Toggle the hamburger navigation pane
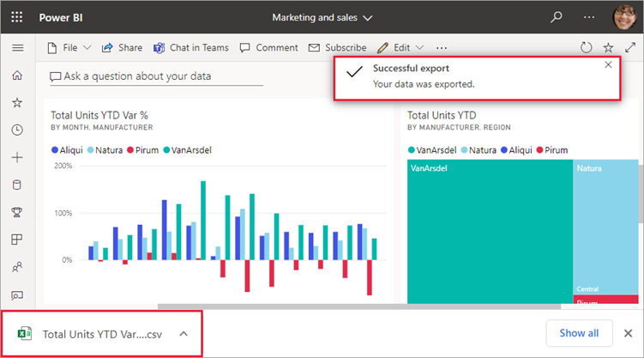The width and height of the screenshot is (644, 358). 18,48
